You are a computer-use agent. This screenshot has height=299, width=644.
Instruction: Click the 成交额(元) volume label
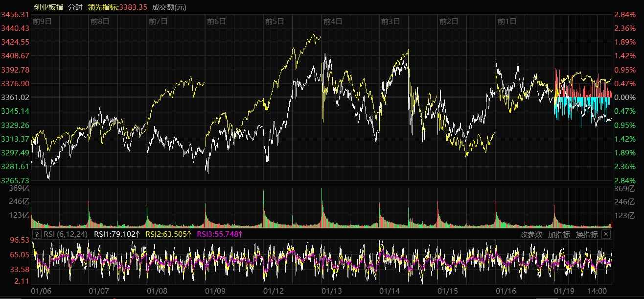pos(169,7)
